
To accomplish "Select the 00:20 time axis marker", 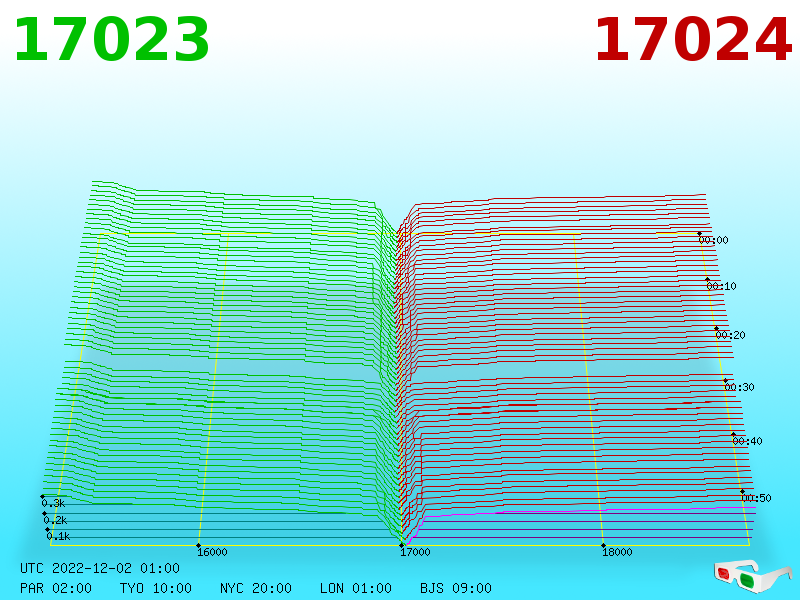I will tap(731, 335).
